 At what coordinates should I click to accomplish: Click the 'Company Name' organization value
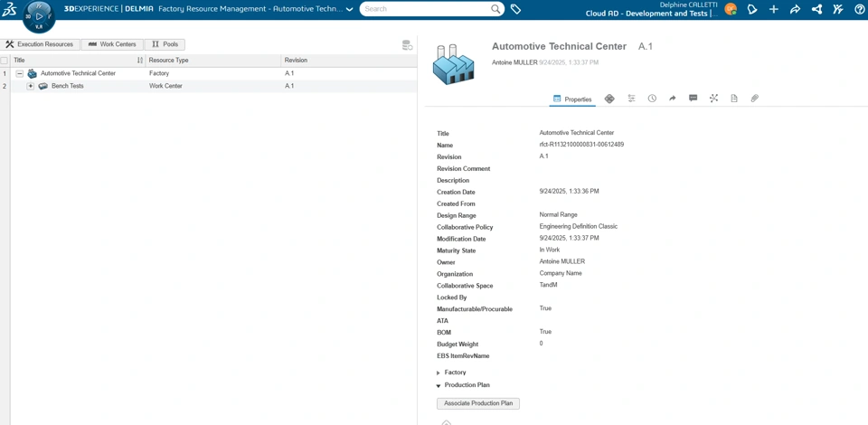(x=561, y=273)
